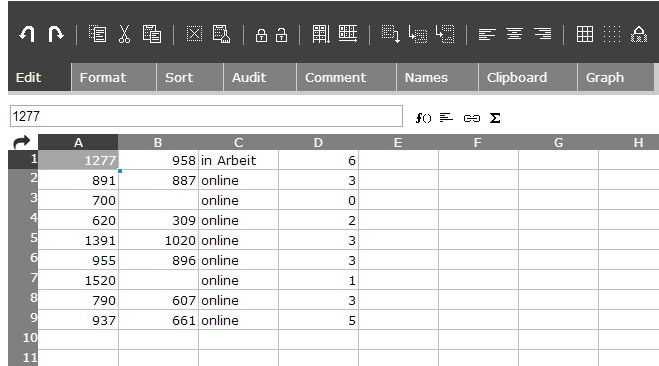The image size is (659, 366).
Task: Click cell containing 1277
Action: pyautogui.click(x=78, y=160)
